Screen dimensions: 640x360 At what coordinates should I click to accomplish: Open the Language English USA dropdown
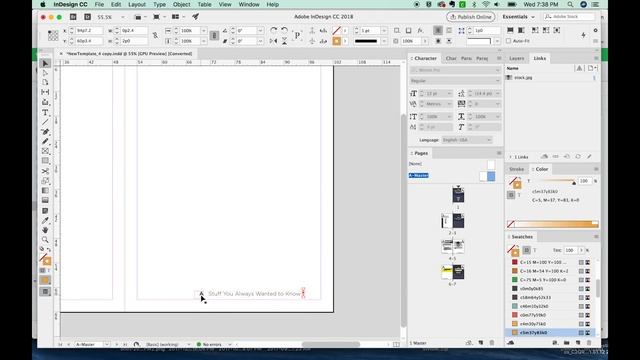coord(467,140)
